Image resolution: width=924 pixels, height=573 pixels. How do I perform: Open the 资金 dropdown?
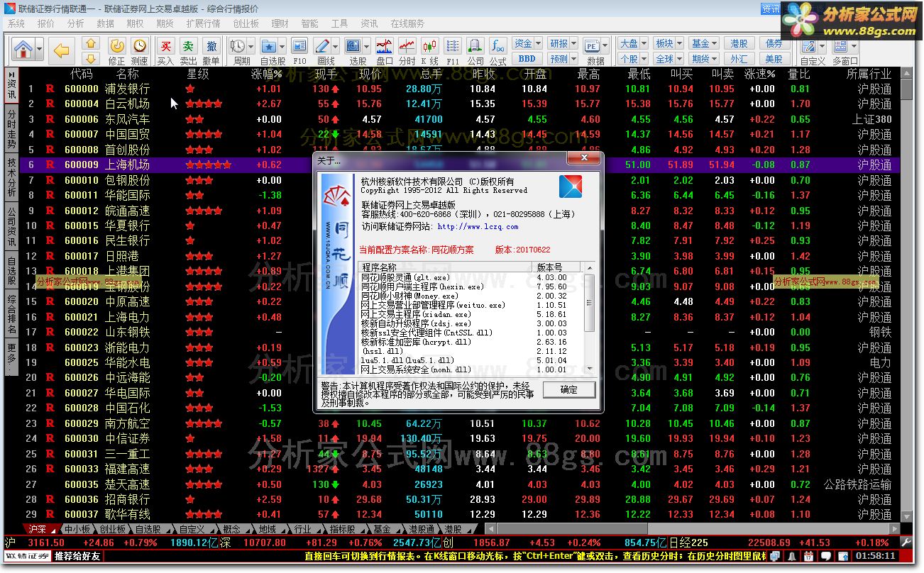point(527,43)
